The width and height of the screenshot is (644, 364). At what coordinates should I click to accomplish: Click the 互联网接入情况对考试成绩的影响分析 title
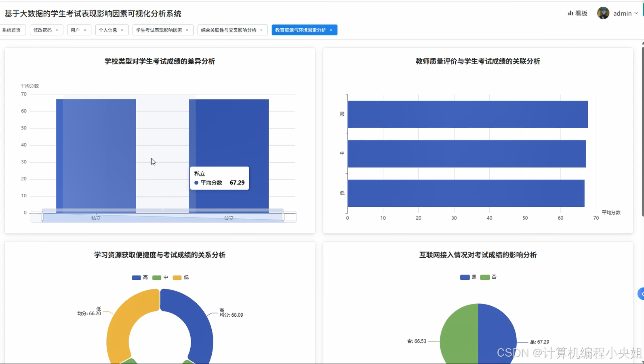coord(478,255)
